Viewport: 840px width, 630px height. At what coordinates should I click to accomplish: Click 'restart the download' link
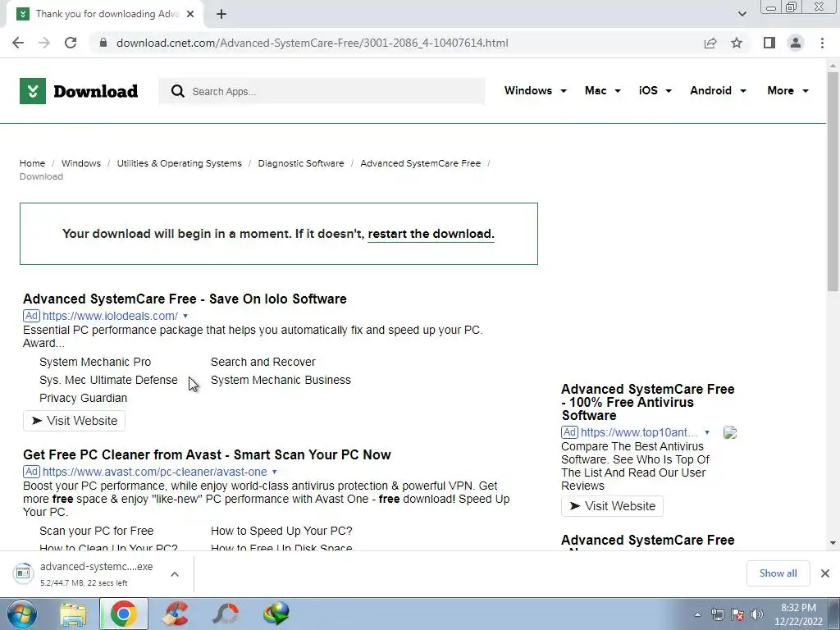click(x=431, y=234)
